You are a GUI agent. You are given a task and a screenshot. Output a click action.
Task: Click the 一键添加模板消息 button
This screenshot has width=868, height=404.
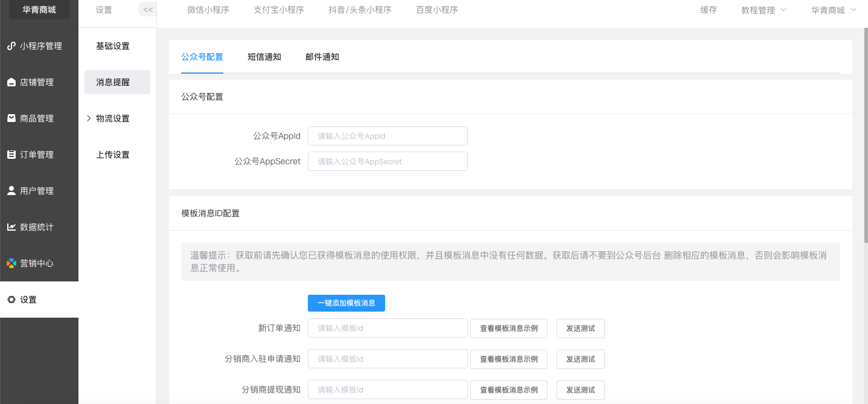(x=346, y=303)
